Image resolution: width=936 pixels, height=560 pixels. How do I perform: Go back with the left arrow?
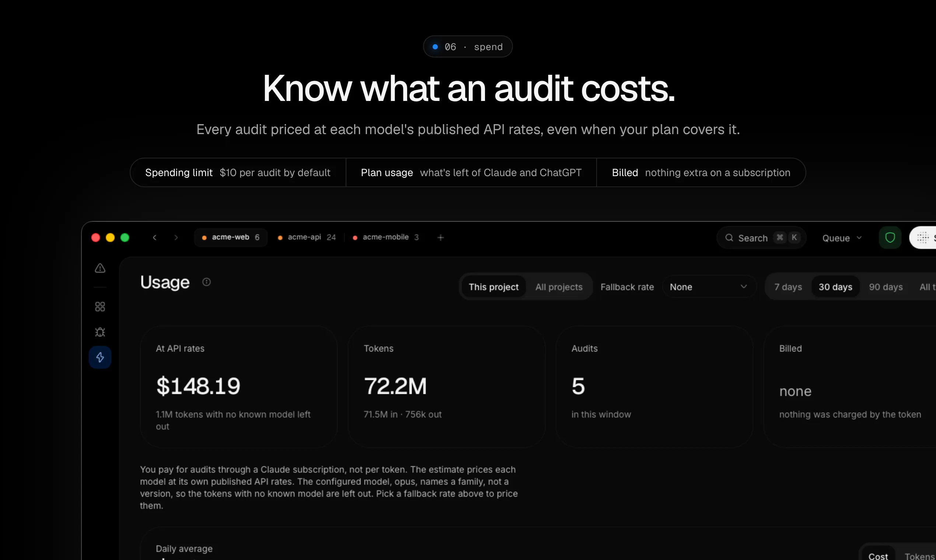click(x=154, y=237)
